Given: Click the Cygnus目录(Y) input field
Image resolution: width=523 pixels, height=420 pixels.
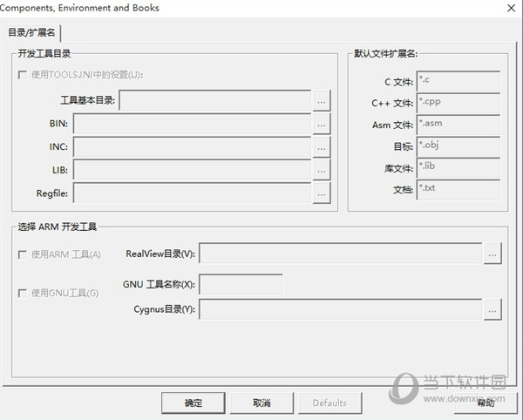Looking at the screenshot, I should (341, 309).
